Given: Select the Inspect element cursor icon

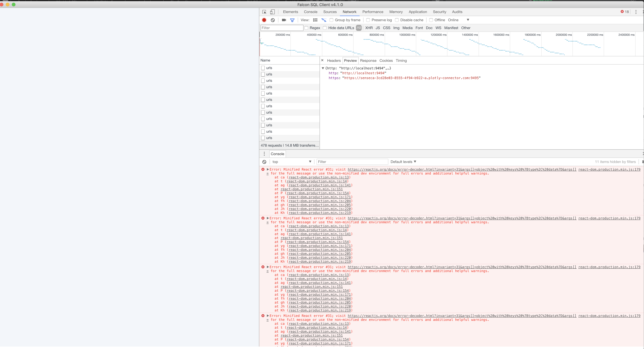Looking at the screenshot, I should (264, 12).
